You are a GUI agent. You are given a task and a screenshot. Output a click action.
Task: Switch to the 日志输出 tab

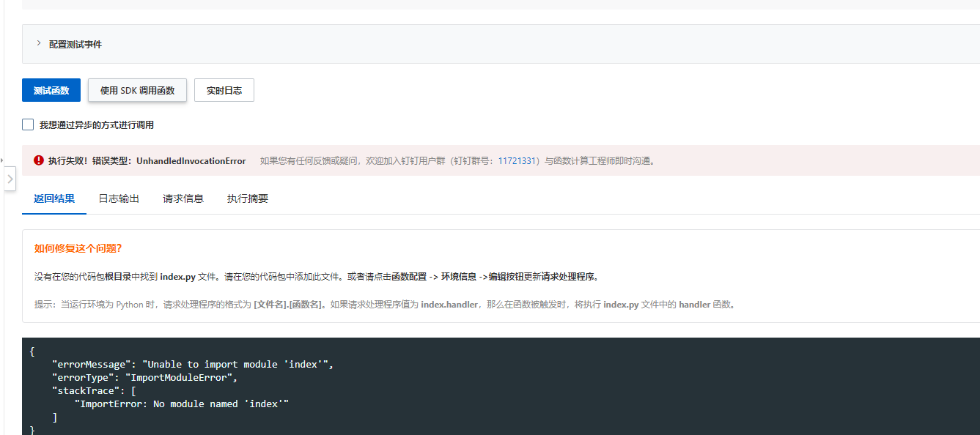point(119,198)
